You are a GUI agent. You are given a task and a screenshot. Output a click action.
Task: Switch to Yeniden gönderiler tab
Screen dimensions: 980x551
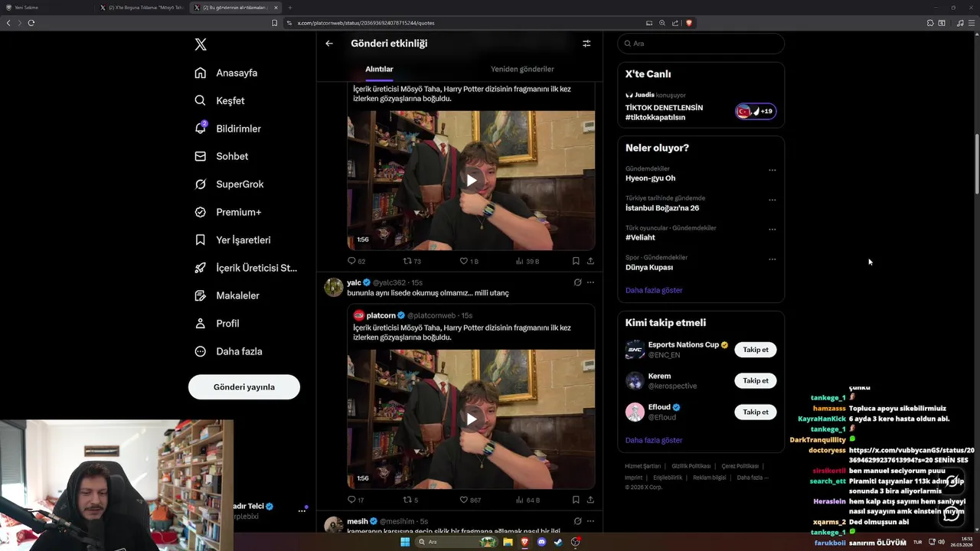[x=522, y=69]
